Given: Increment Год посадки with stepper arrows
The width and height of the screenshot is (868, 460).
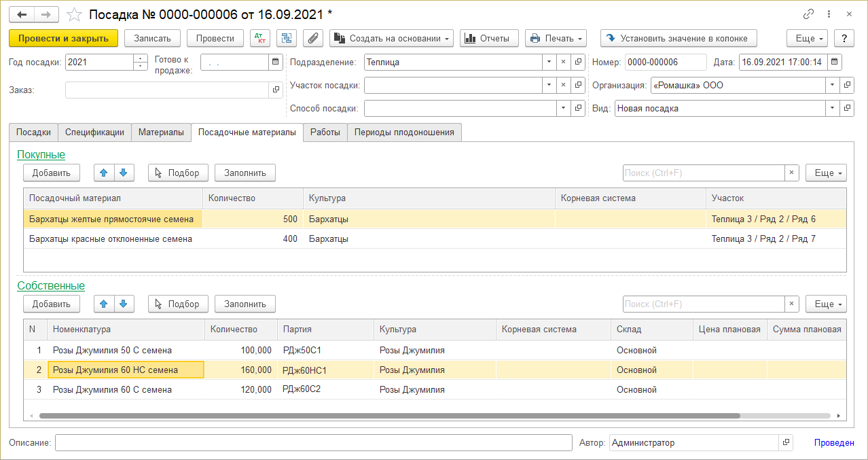Looking at the screenshot, I should [x=141, y=59].
